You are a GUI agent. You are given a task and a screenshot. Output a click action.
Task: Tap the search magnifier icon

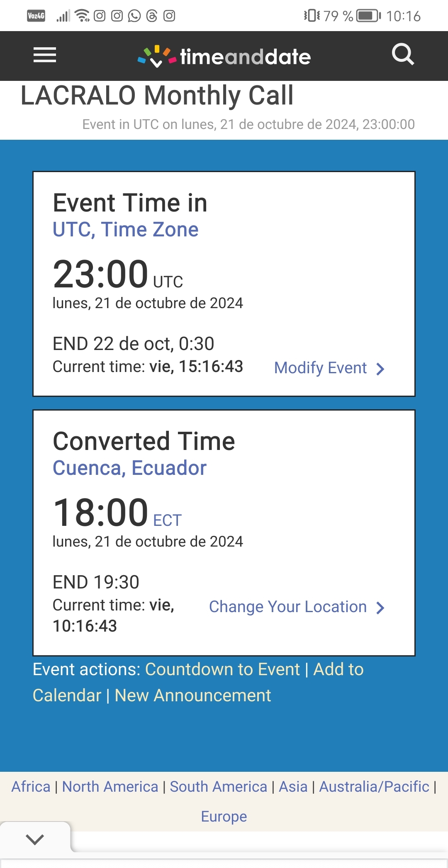[403, 54]
